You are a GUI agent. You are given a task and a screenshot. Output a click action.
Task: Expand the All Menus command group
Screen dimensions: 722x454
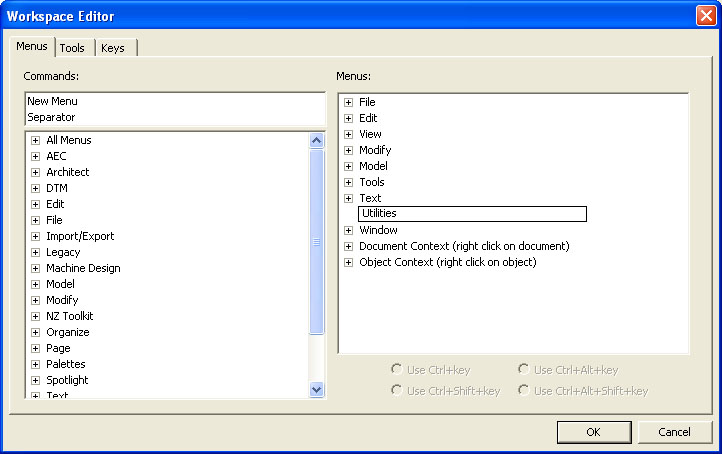click(35, 140)
